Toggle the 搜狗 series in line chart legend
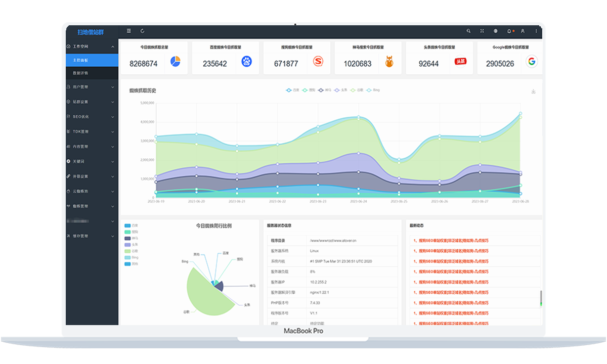This screenshot has height=364, width=607. 309,90
